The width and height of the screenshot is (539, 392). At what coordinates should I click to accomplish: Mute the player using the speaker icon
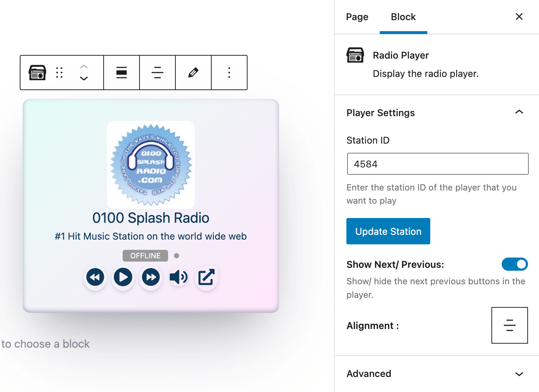click(x=178, y=277)
